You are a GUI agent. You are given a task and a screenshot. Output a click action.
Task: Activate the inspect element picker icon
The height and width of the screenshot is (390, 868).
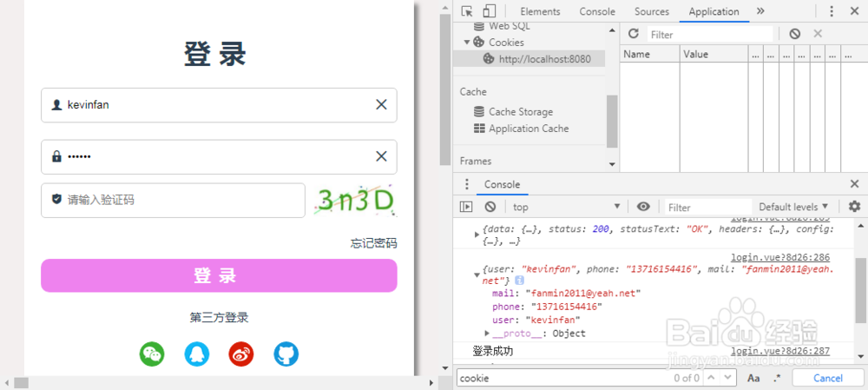coord(467,11)
